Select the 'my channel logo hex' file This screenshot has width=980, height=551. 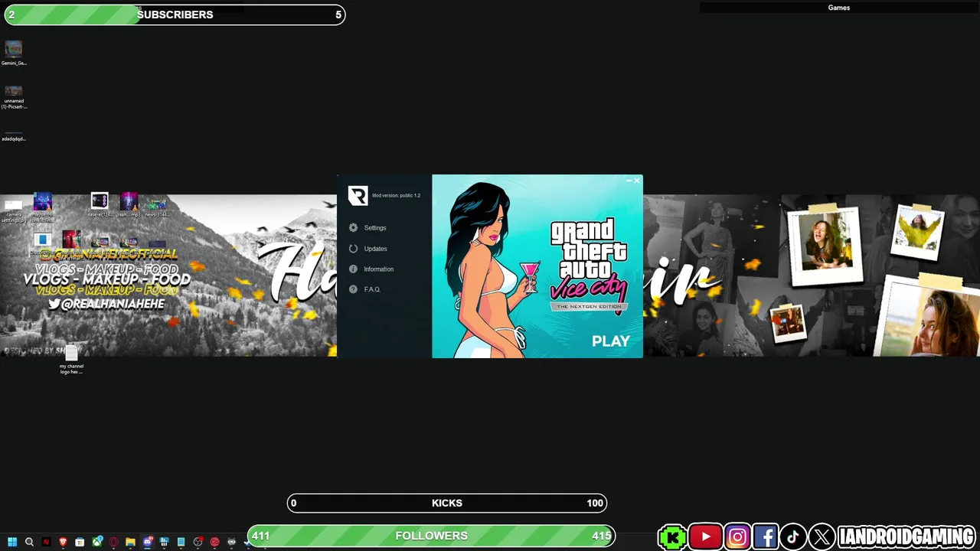click(71, 359)
